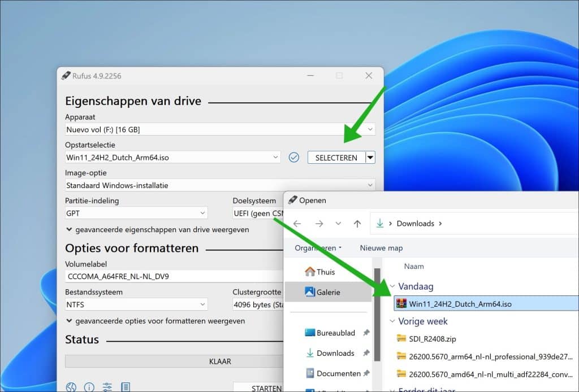Open the Partitie-indeling GPT dropdown
The width and height of the screenshot is (579, 392).
tap(136, 213)
